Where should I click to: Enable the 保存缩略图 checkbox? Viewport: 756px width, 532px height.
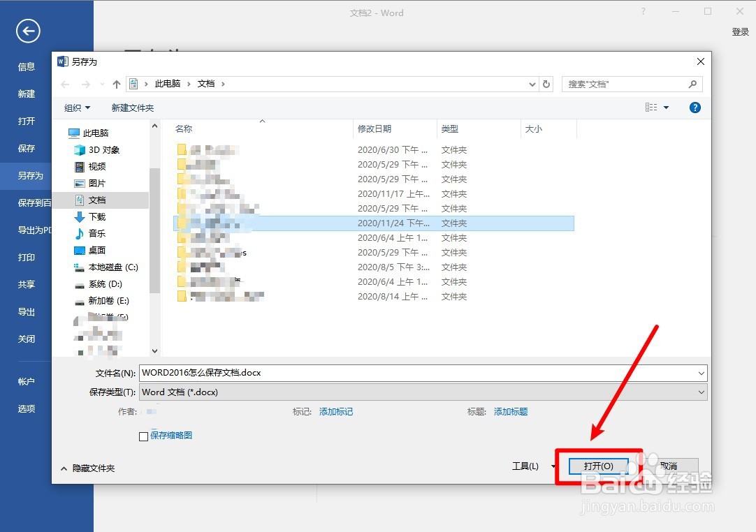143,436
